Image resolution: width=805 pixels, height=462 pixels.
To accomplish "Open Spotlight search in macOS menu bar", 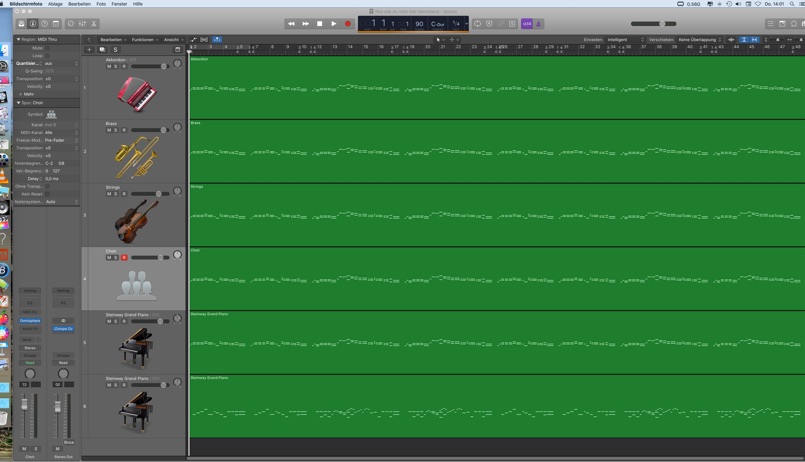I will 792,4.
